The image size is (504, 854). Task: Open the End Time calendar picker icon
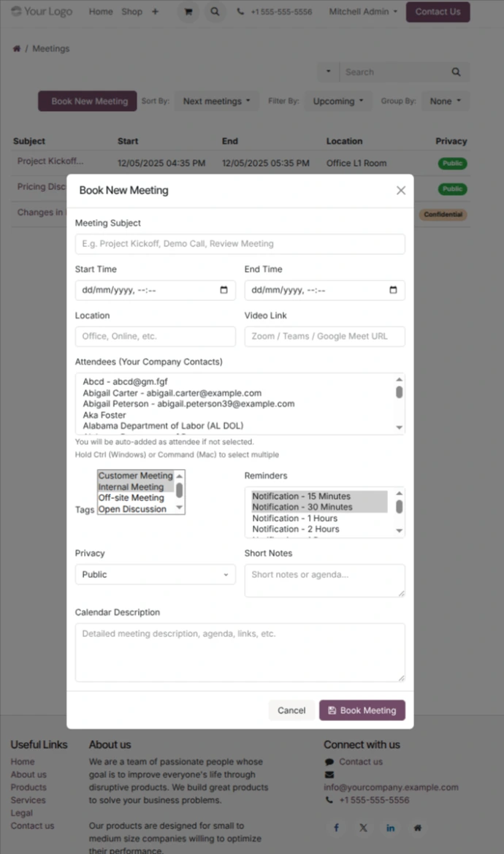coord(393,290)
